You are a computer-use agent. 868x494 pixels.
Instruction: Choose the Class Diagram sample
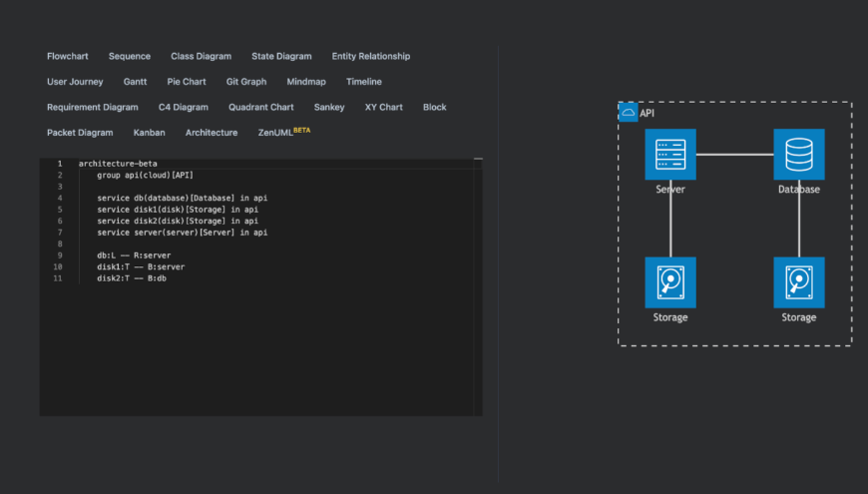tap(201, 57)
